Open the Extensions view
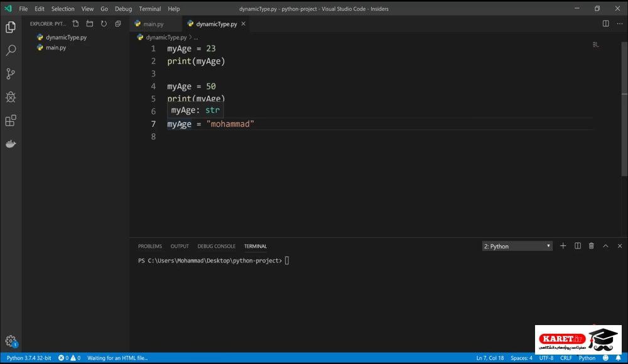Image resolution: width=628 pixels, height=364 pixels. tap(11, 120)
